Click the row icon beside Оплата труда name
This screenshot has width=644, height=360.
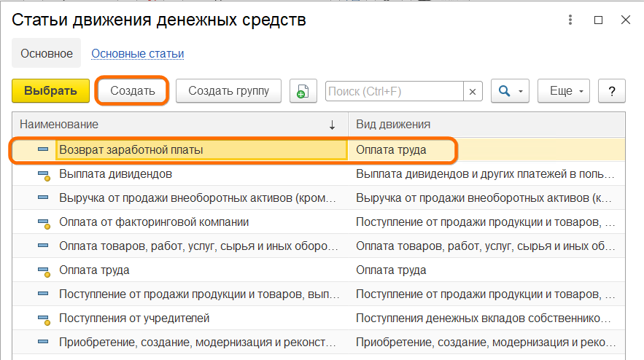point(44,271)
